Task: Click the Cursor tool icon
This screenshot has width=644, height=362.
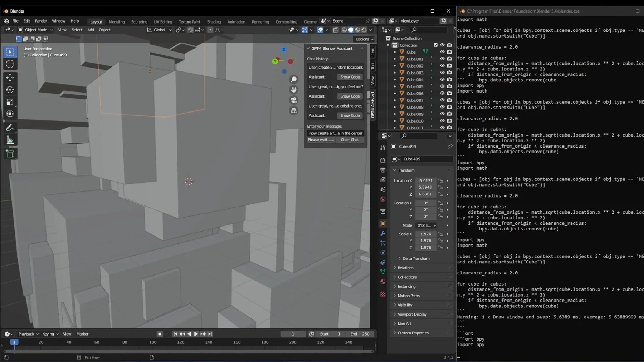Action: 10,64
